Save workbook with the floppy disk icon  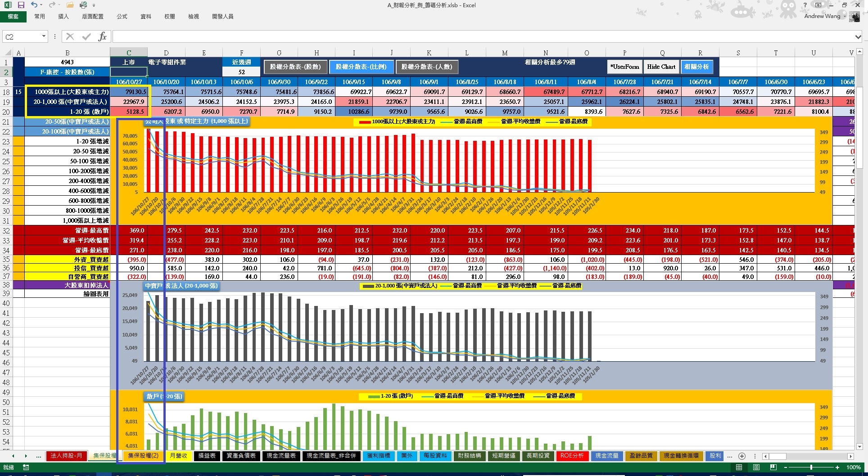coord(21,5)
